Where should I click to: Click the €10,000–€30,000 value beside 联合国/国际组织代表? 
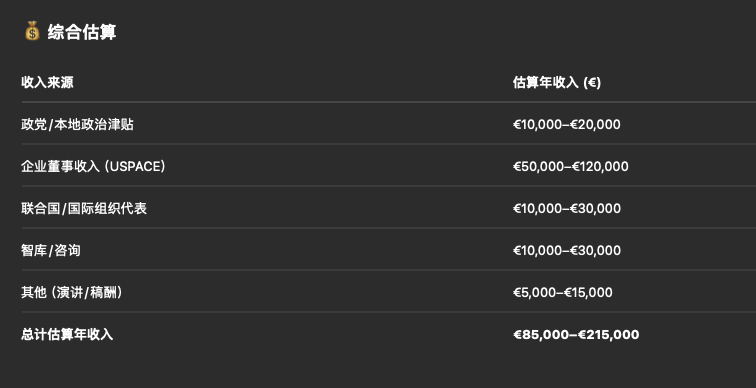tap(567, 208)
